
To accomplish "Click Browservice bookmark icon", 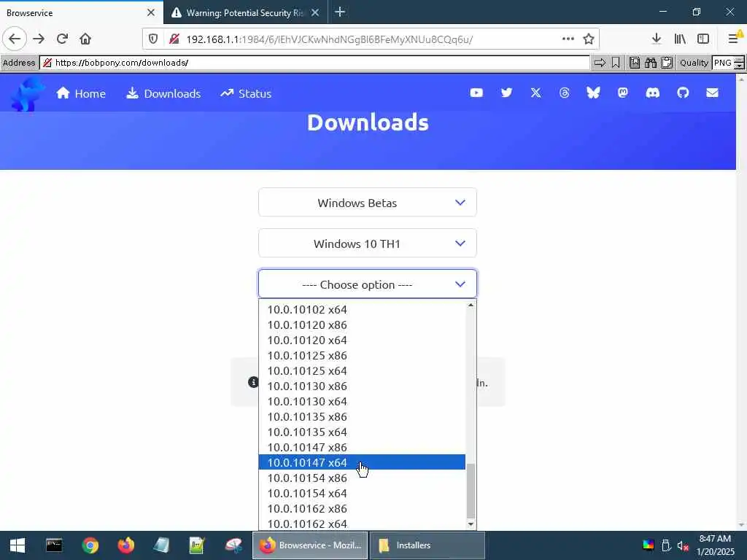I will coord(616,63).
